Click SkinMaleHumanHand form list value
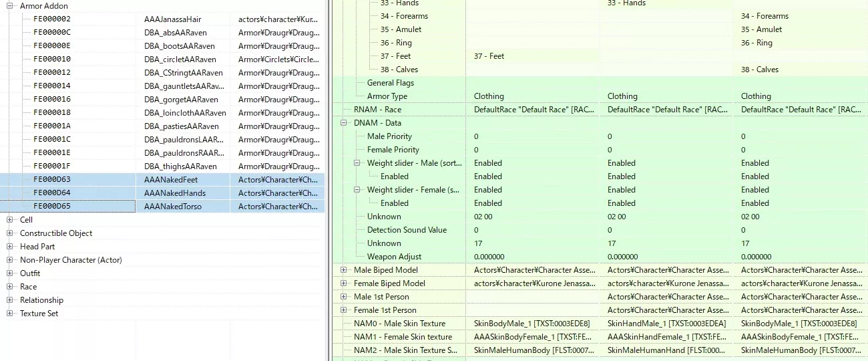This screenshot has height=361, width=868. (668, 350)
